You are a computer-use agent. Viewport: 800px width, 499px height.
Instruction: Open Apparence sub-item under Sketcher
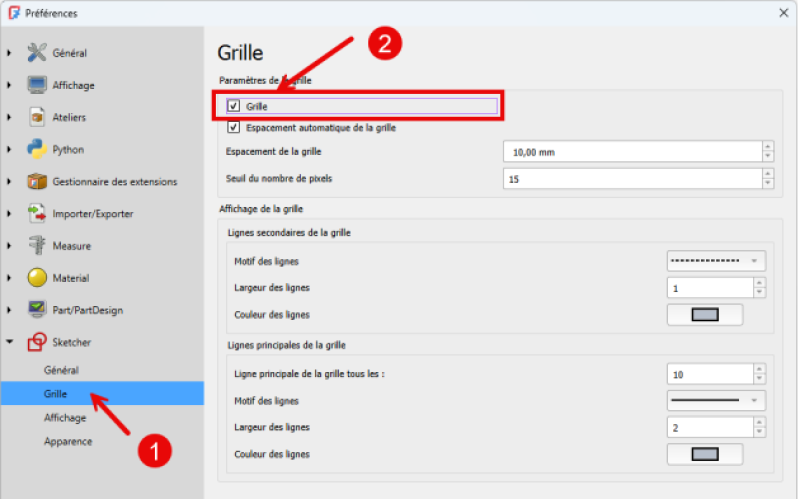tap(67, 441)
